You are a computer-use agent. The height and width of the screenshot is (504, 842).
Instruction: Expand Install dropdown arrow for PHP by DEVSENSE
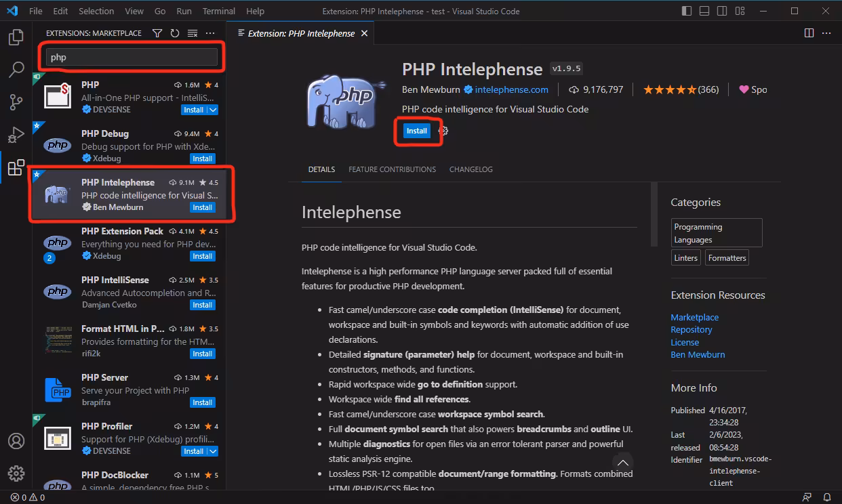tap(213, 110)
